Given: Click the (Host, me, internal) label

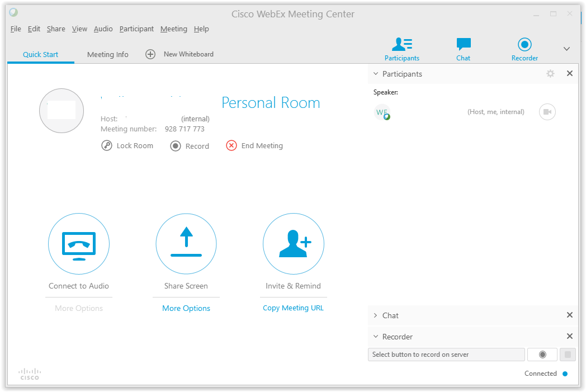Looking at the screenshot, I should pyautogui.click(x=496, y=112).
